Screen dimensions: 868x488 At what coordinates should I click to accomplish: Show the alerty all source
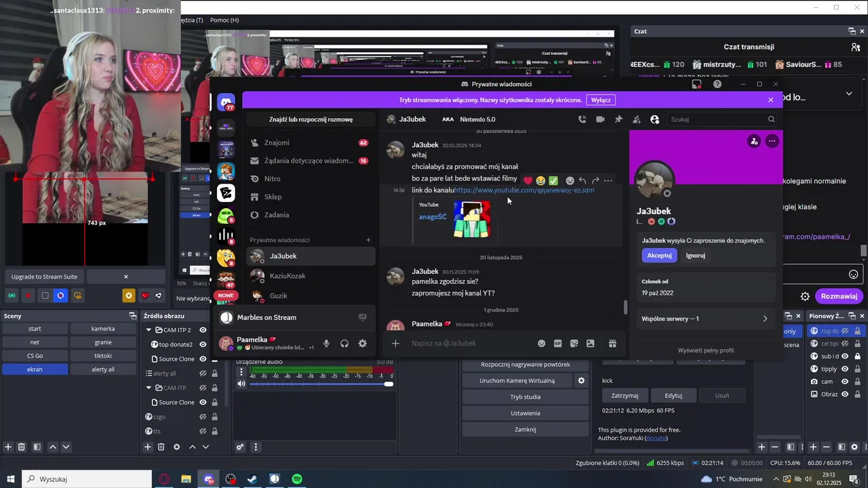click(203, 373)
